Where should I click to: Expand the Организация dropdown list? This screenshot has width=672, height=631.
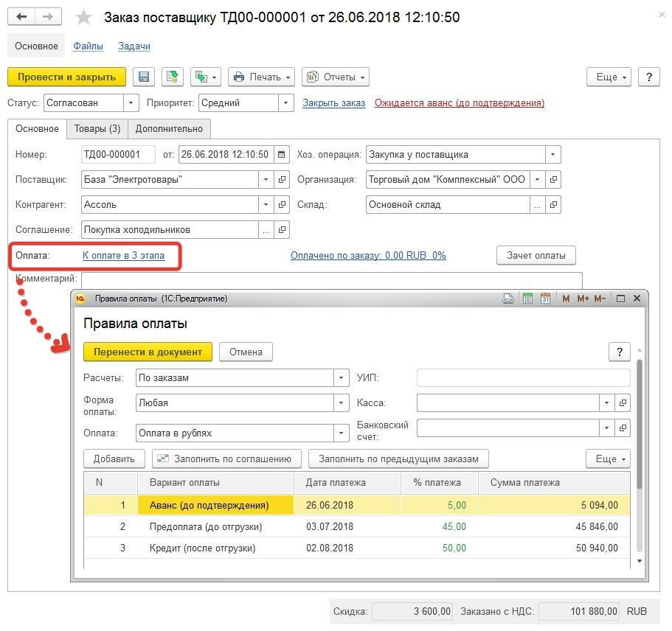click(x=538, y=179)
